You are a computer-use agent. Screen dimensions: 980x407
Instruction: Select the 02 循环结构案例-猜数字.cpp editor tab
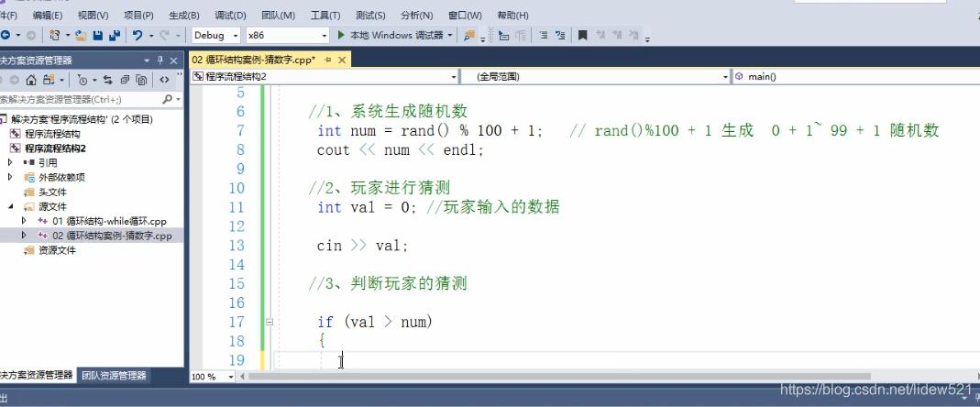(x=253, y=60)
